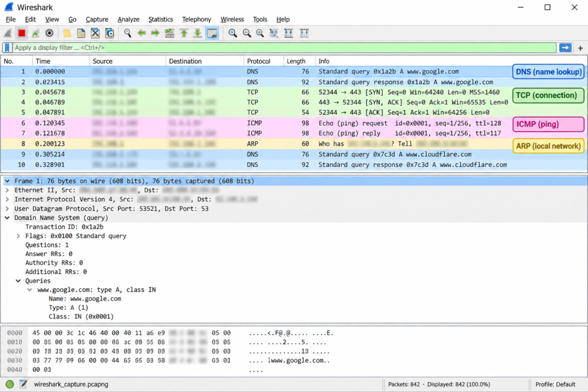Expand User Datagram Protocol row
Screen dimensions: 588x392
pos(7,209)
